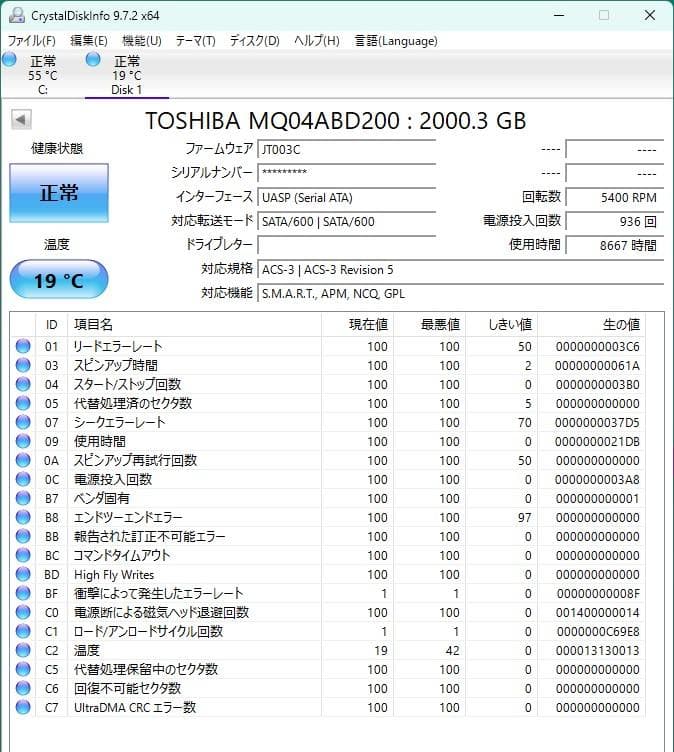Click the status icon for row C5 代替処理保留中のセクタ数
The width and height of the screenshot is (674, 752).
[23, 669]
